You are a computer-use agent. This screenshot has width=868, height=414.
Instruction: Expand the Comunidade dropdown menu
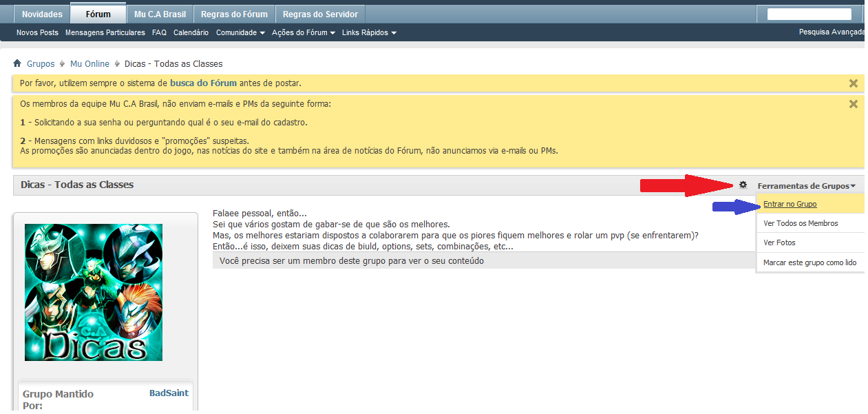pos(240,32)
